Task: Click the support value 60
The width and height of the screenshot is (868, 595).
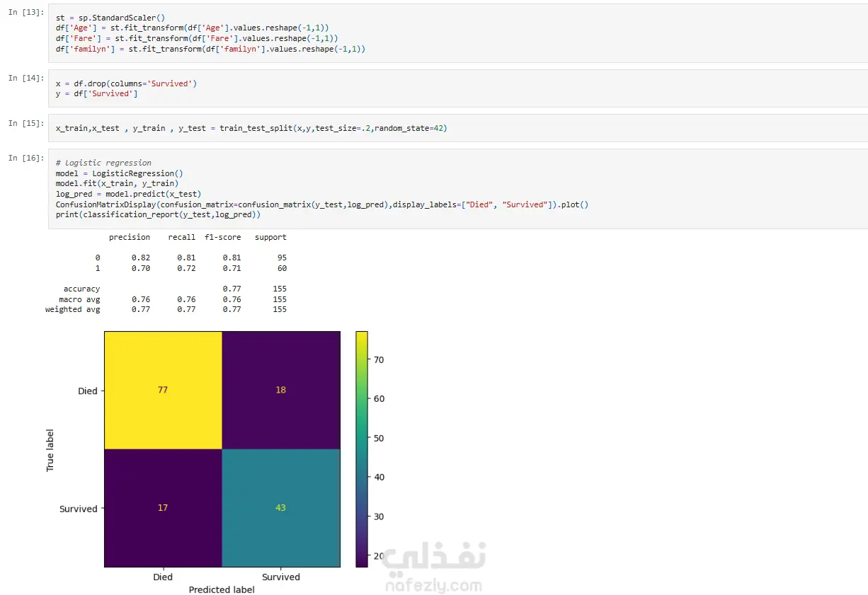Action: (x=282, y=268)
